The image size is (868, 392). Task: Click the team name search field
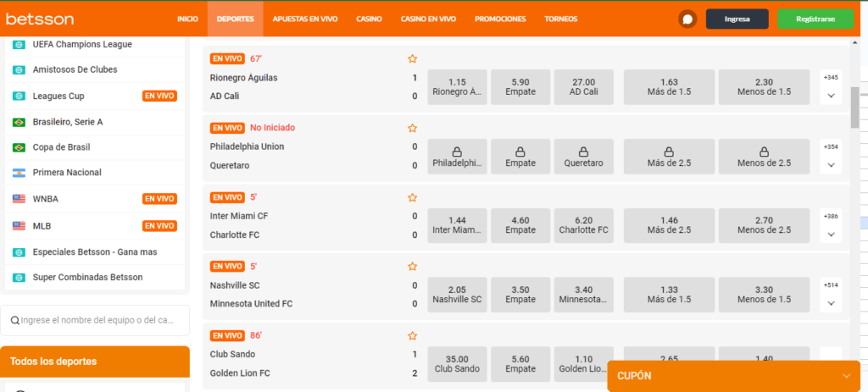pyautogui.click(x=95, y=320)
